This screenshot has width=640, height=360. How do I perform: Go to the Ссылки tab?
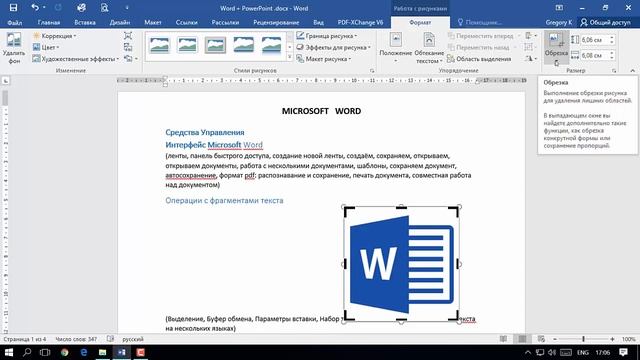[x=187, y=22]
